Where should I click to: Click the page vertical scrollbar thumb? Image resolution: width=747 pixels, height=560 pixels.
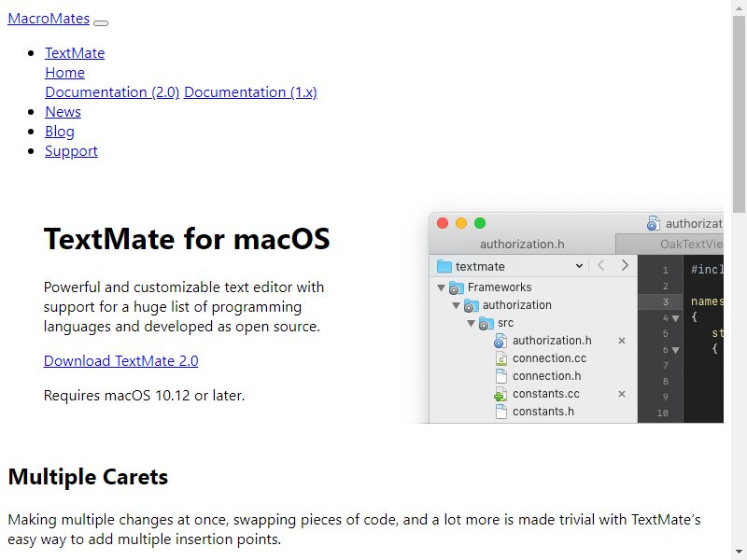739,114
